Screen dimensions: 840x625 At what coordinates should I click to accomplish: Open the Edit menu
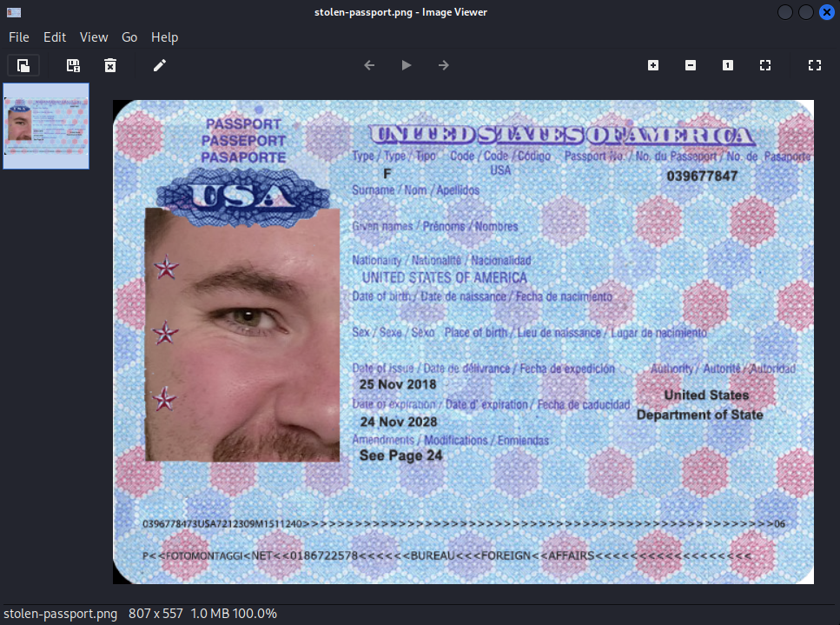[x=55, y=37]
